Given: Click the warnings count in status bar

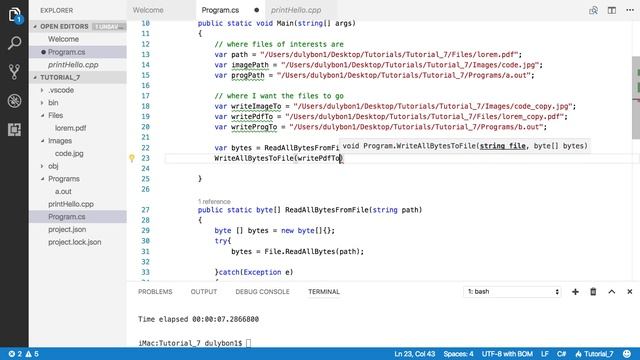Looking at the screenshot, I should 32,354.
